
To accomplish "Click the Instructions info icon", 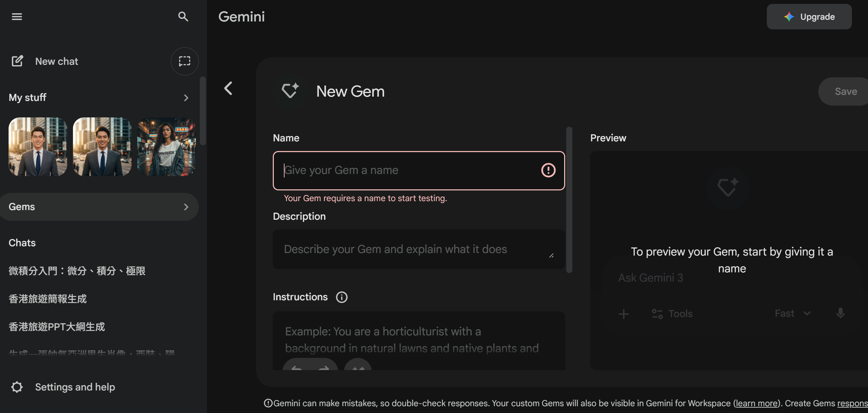I will point(342,297).
